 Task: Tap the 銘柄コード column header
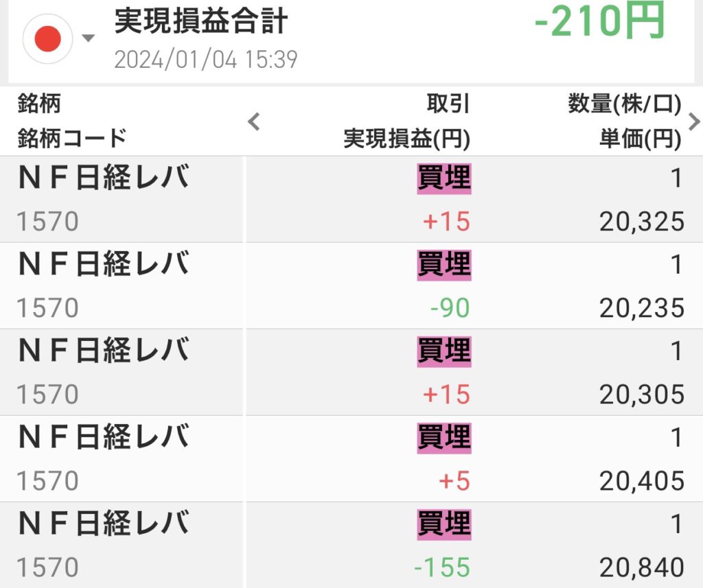coord(72,139)
